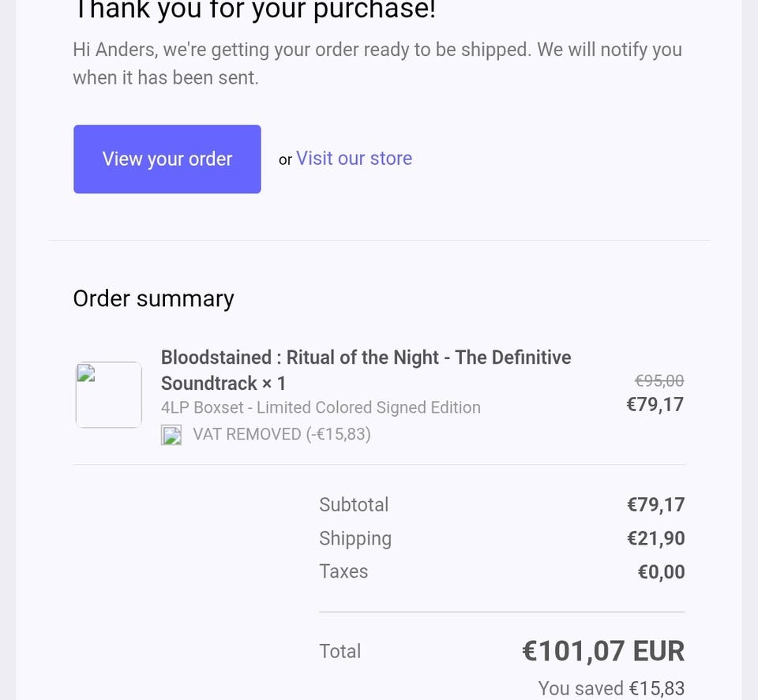Click the Taxes label
The width and height of the screenshot is (758, 700).
[343, 571]
